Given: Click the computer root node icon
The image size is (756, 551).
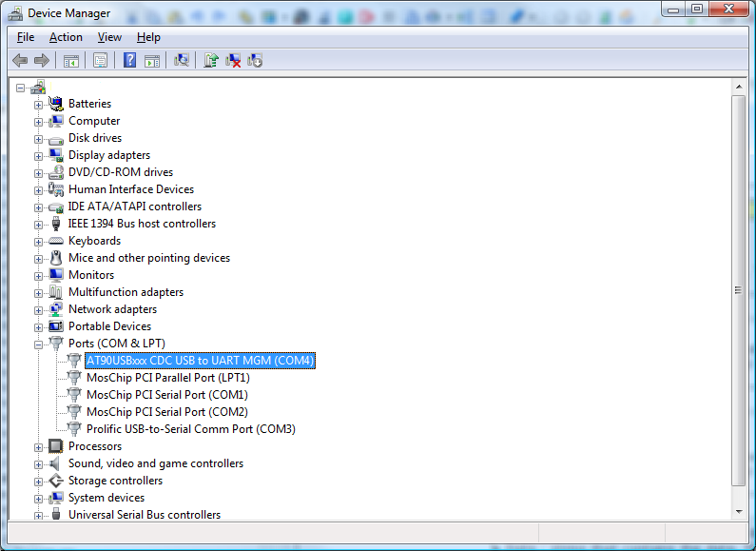Looking at the screenshot, I should 38,88.
